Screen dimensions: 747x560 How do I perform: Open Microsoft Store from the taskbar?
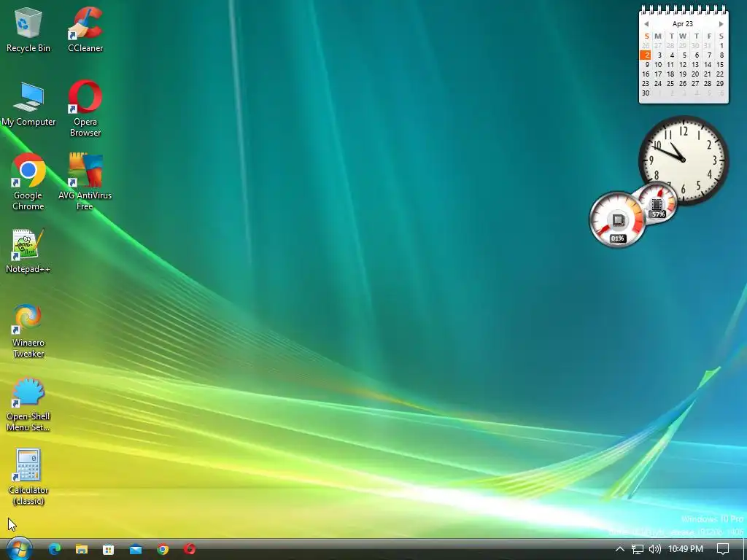point(108,549)
